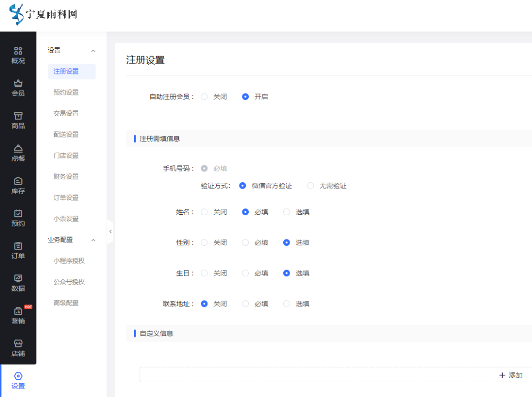Set 自助注册会员 to 关闭
The width and height of the screenshot is (532, 397).
[204, 97]
